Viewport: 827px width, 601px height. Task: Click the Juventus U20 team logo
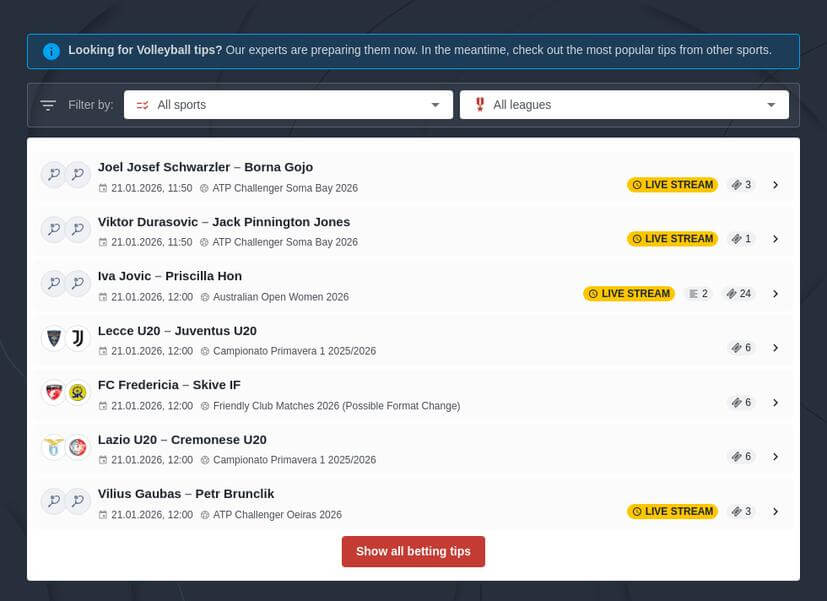[x=78, y=338]
